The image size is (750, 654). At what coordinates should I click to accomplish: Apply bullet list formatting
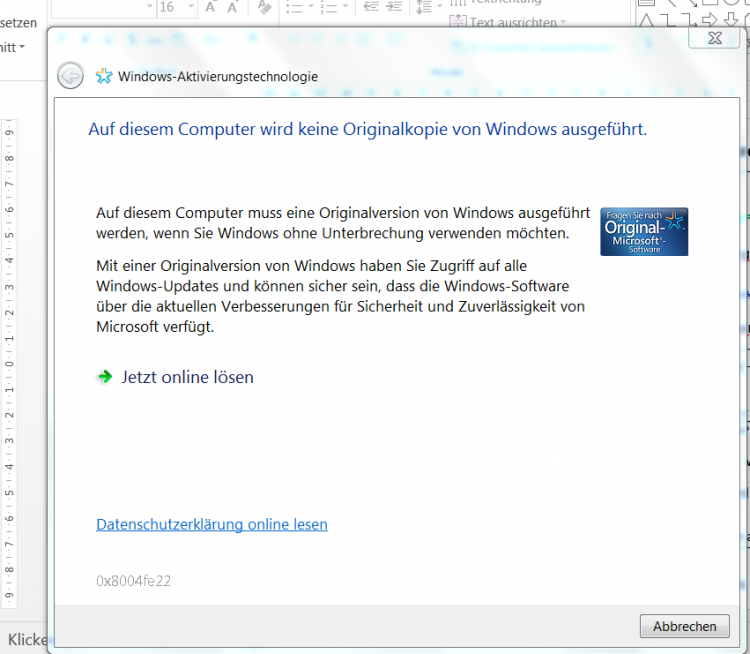(294, 7)
